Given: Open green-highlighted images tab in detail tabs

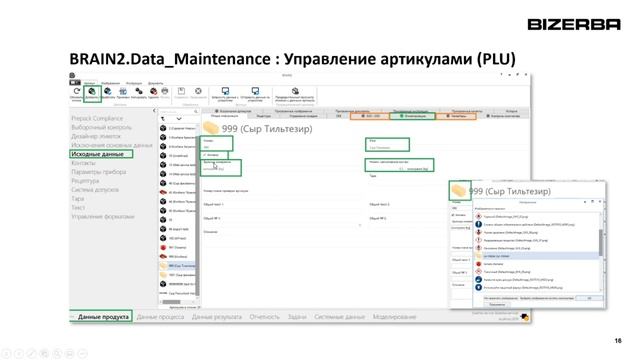Looking at the screenshot, I should pyautogui.click(x=413, y=116).
